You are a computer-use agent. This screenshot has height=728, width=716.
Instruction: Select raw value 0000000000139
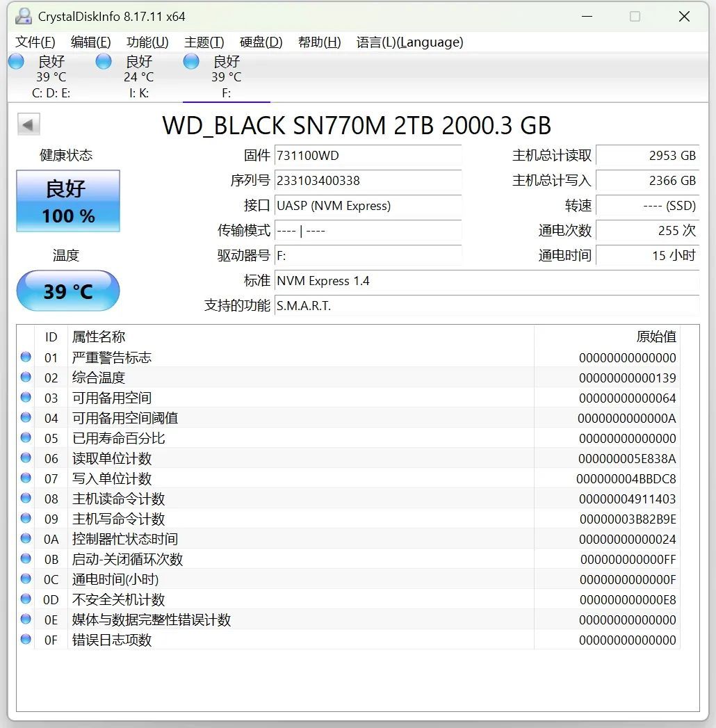(x=628, y=378)
